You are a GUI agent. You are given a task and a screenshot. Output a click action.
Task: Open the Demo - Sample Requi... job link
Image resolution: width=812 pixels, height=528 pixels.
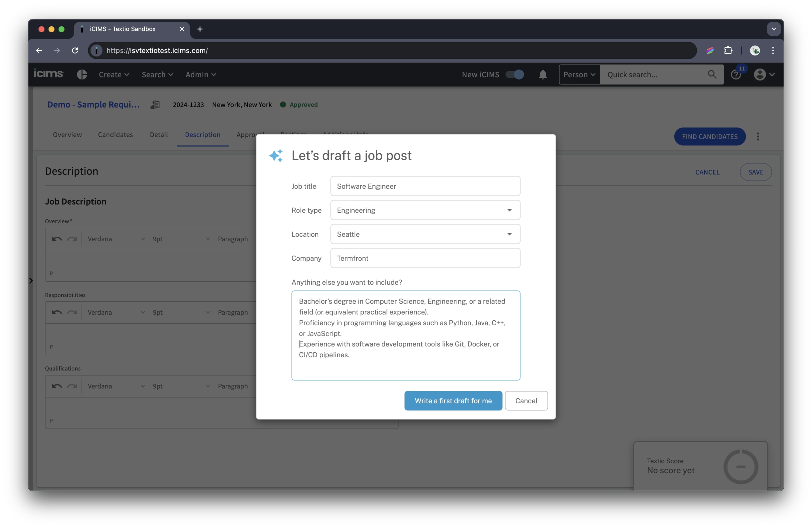(93, 104)
